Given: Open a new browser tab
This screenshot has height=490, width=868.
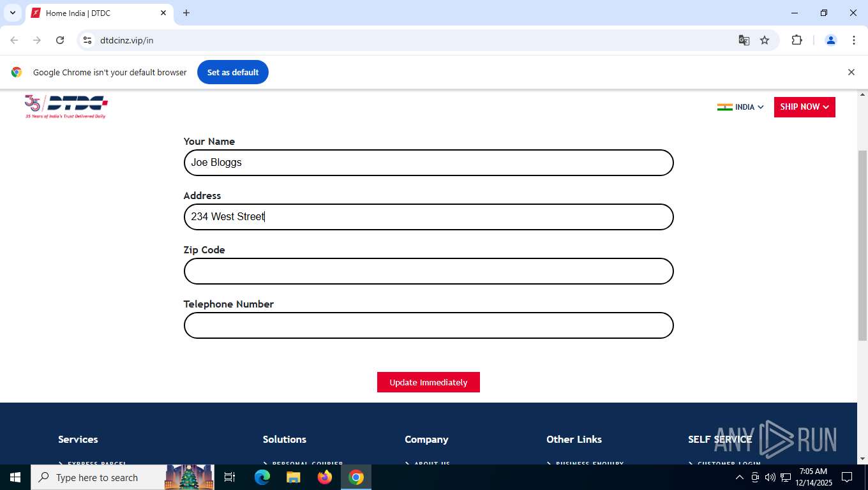Looking at the screenshot, I should [186, 13].
